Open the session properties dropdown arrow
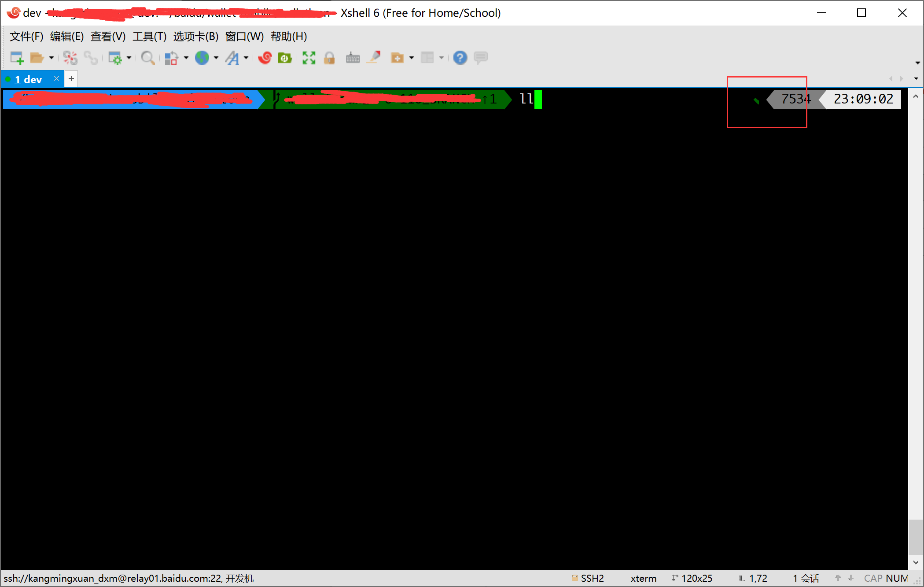The width and height of the screenshot is (924, 587). [129, 58]
